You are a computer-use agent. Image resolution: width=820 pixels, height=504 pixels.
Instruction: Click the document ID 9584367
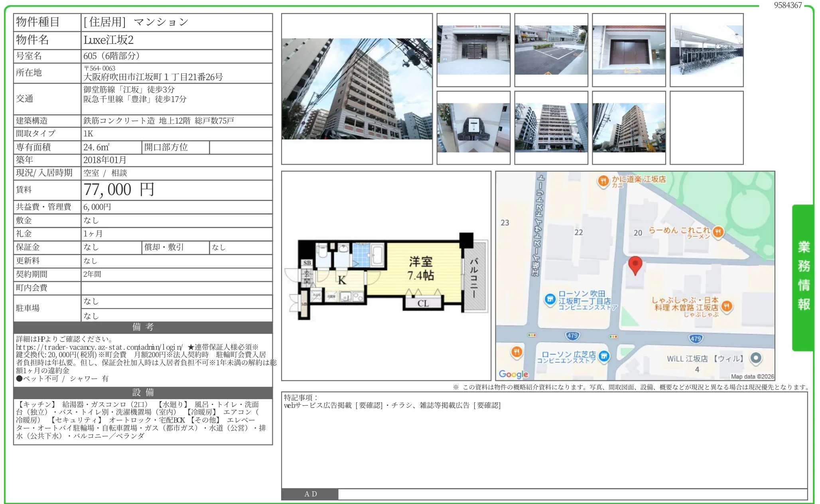point(788,5)
